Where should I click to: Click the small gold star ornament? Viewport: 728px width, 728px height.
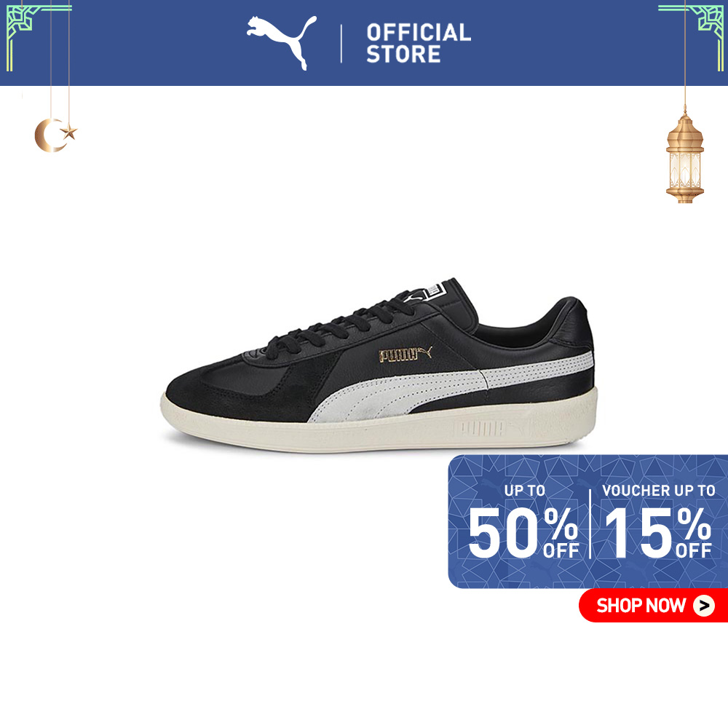pos(69,132)
